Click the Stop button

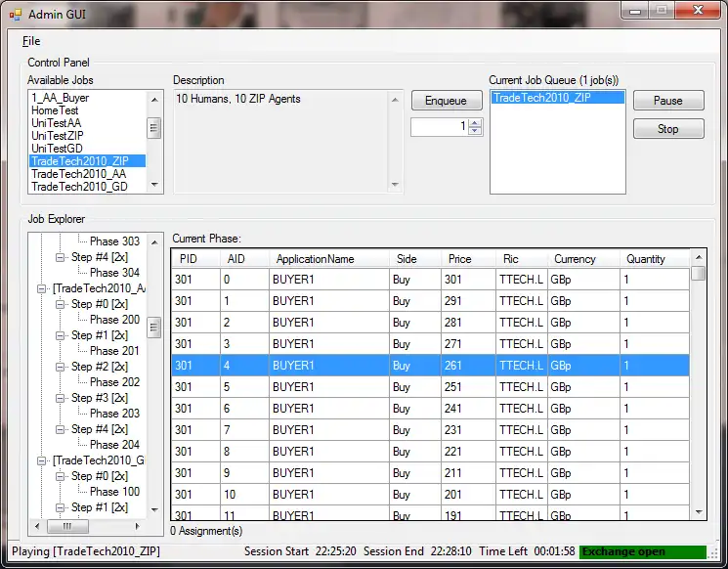(668, 129)
